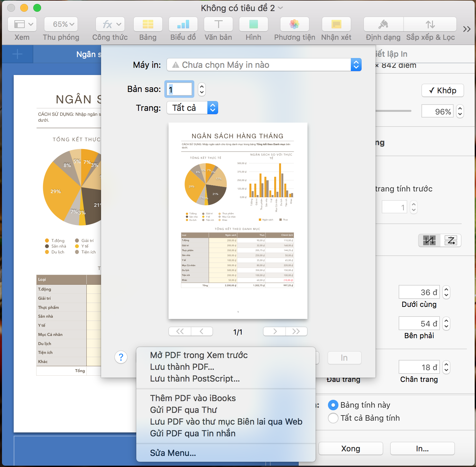Viewport: 476px width, 467px height.
Task: Click the In… print button
Action: tap(423, 448)
